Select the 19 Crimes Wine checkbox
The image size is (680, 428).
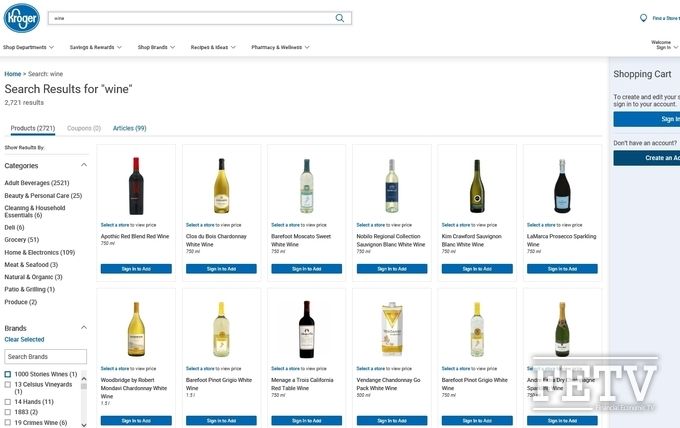(x=8, y=423)
